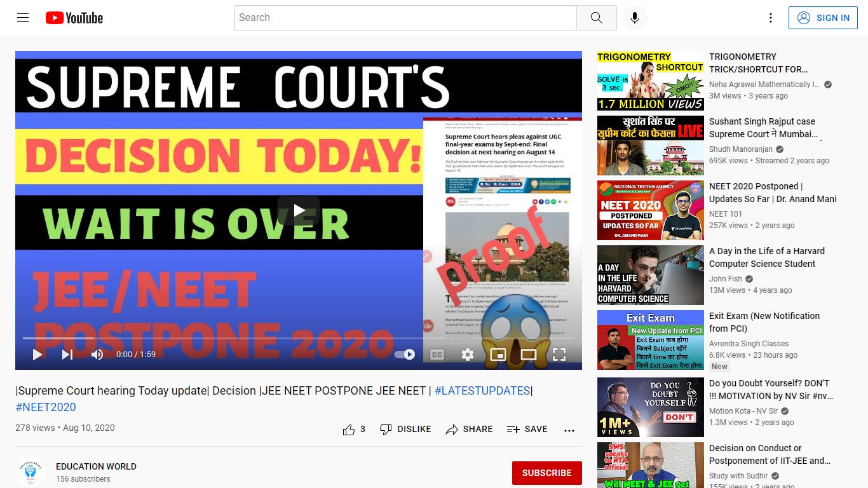Open Do you Doubt Yourself title
Screen dimensions: 868x488
tap(771, 390)
